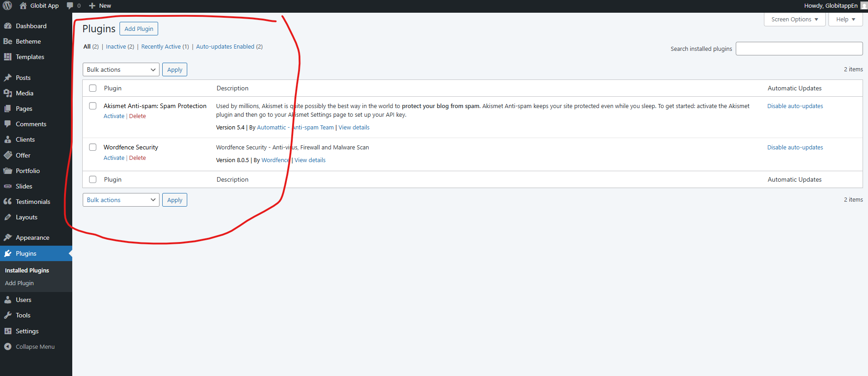
Task: Open Media using its sidebar icon
Action: coord(8,93)
